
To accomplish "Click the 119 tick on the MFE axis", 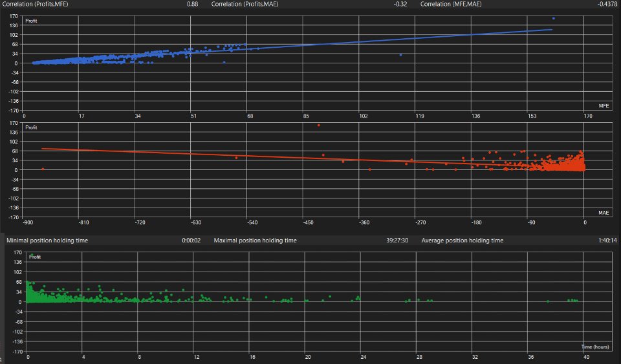I will [x=419, y=116].
